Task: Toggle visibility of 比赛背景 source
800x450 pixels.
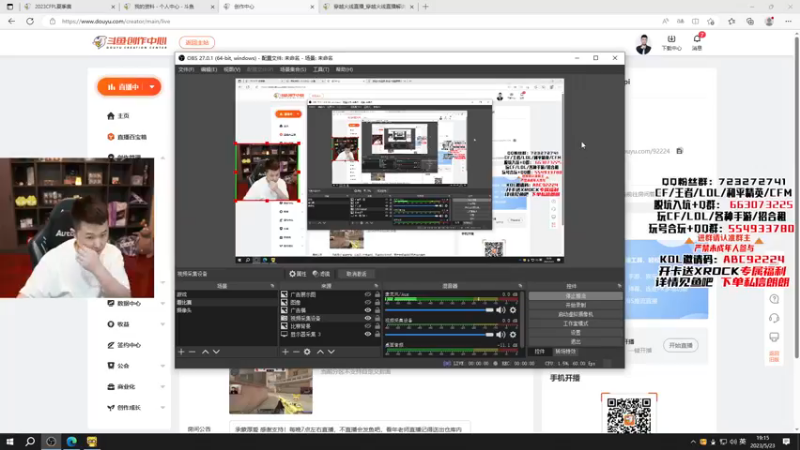Action: 367,326
